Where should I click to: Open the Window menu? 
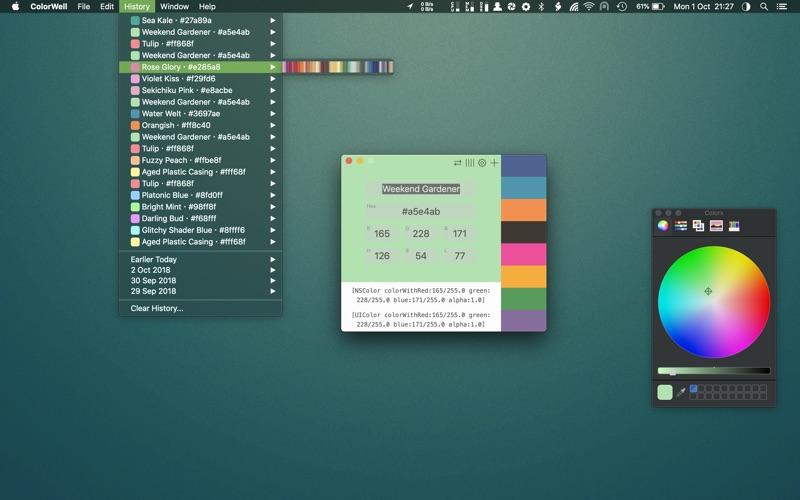pos(174,6)
